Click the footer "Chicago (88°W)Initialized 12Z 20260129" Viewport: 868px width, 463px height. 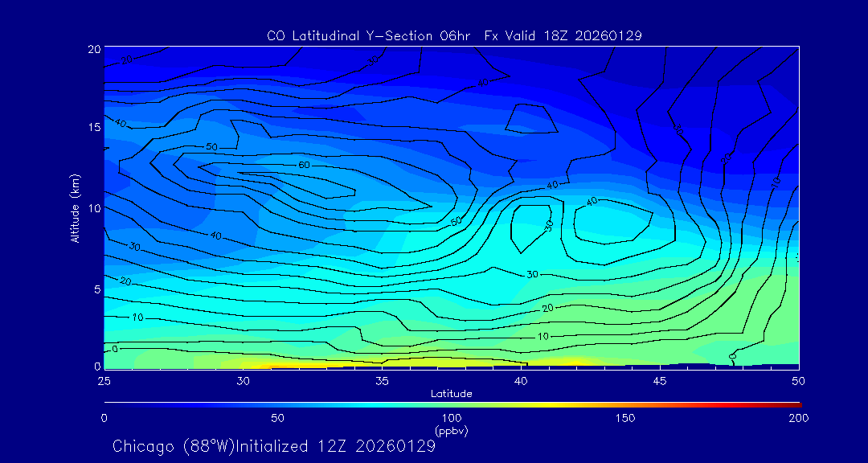(274, 446)
